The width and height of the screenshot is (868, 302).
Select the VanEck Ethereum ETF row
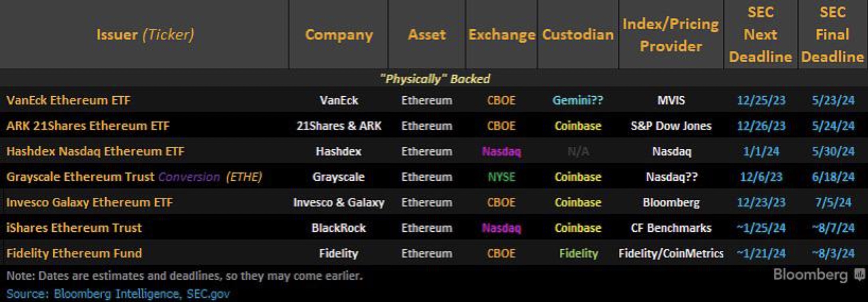point(434,100)
